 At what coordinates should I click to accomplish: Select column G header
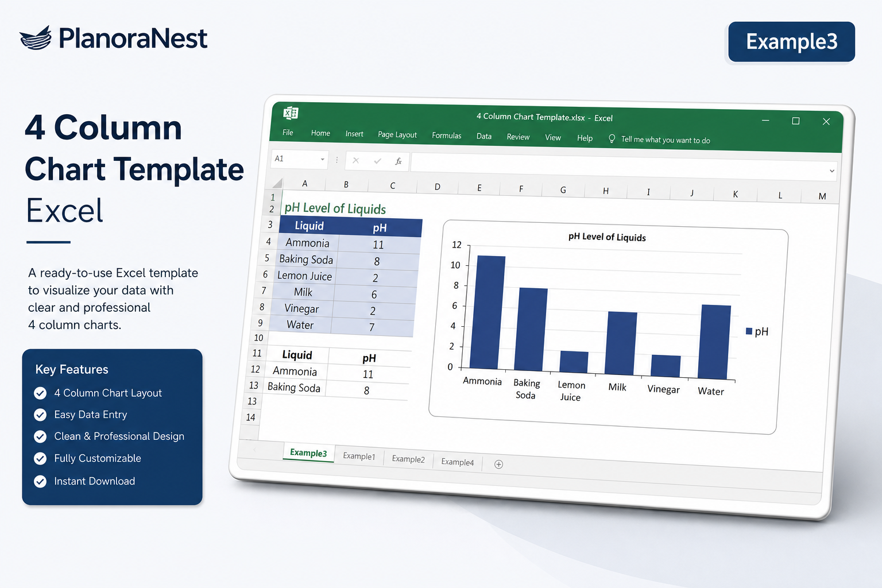pos(563,189)
